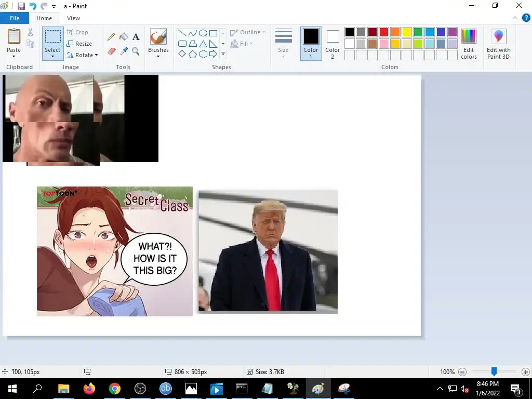Image resolution: width=532 pixels, height=399 pixels.
Task: Choose the Triangle shape
Action: pos(203,44)
